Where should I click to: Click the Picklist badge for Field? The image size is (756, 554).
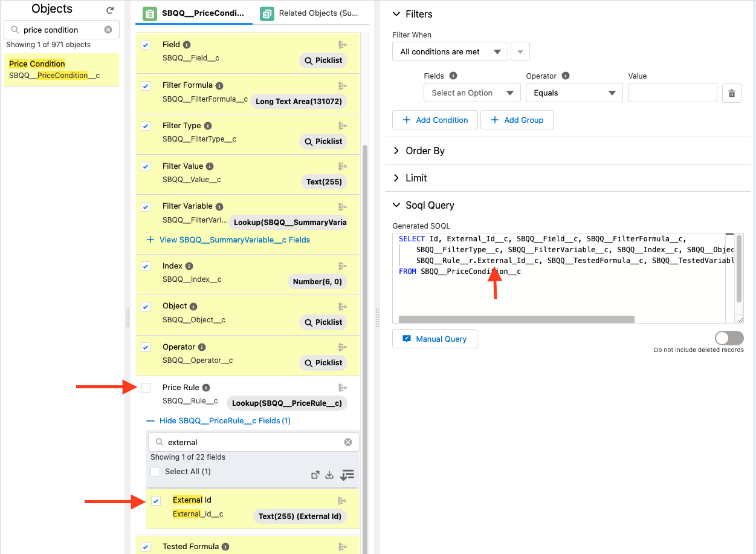(323, 60)
